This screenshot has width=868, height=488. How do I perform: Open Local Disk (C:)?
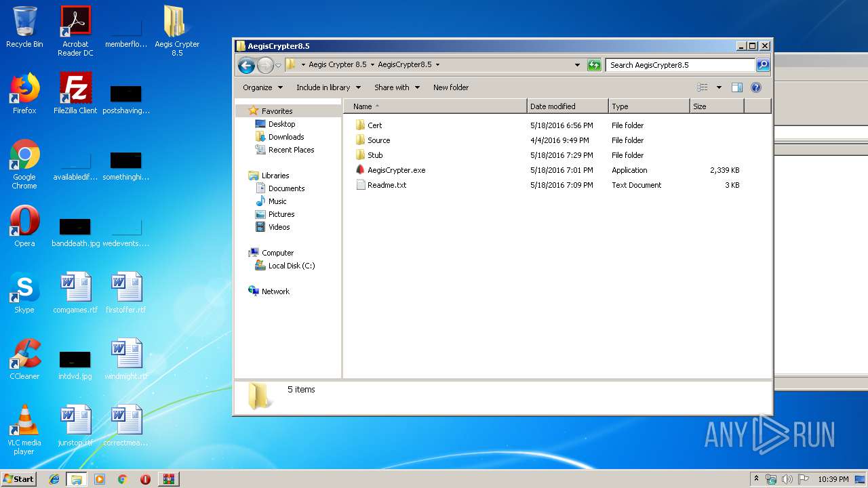(x=291, y=266)
